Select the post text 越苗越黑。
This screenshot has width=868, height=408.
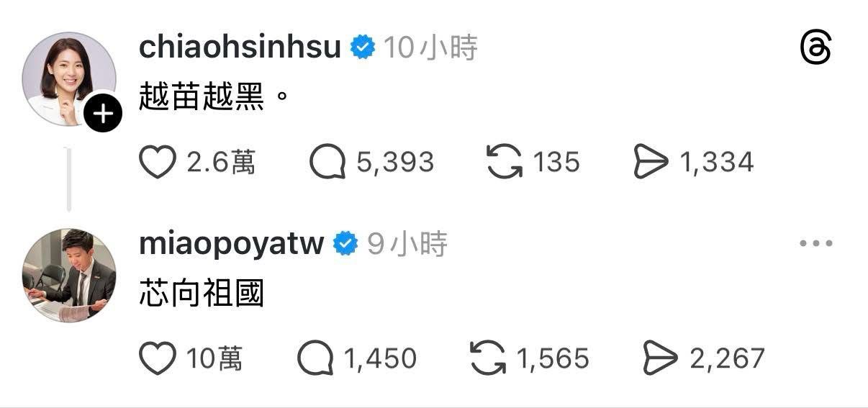[x=214, y=96]
